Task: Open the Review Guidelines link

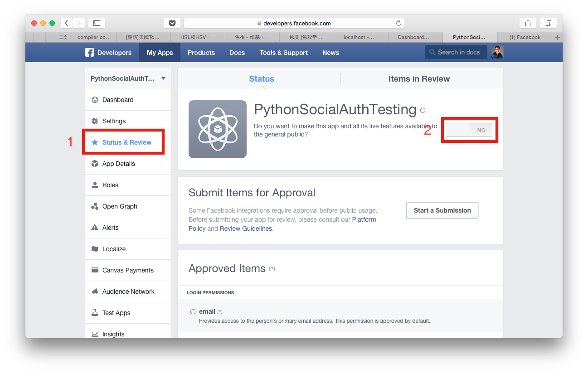Action: [x=246, y=228]
